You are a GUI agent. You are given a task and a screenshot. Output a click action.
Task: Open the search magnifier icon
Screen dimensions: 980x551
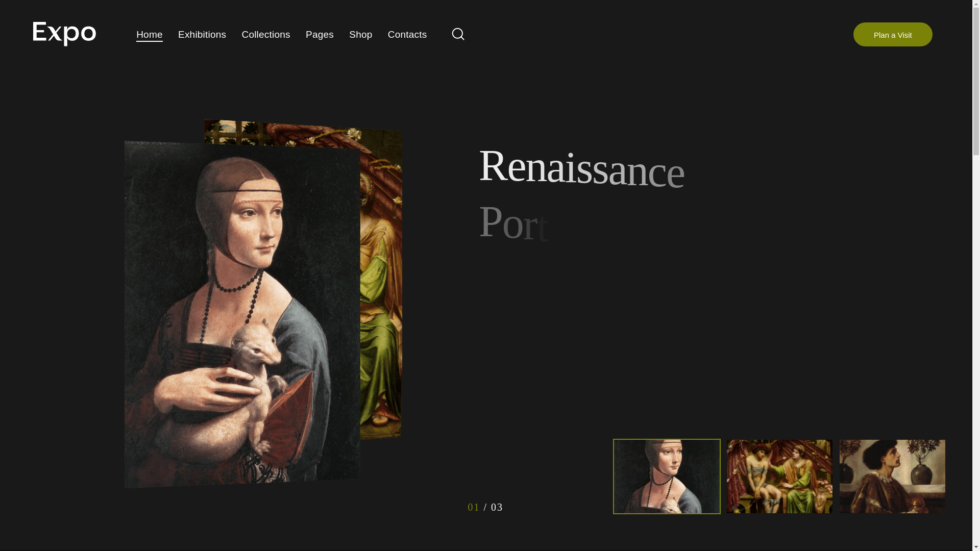pos(458,34)
